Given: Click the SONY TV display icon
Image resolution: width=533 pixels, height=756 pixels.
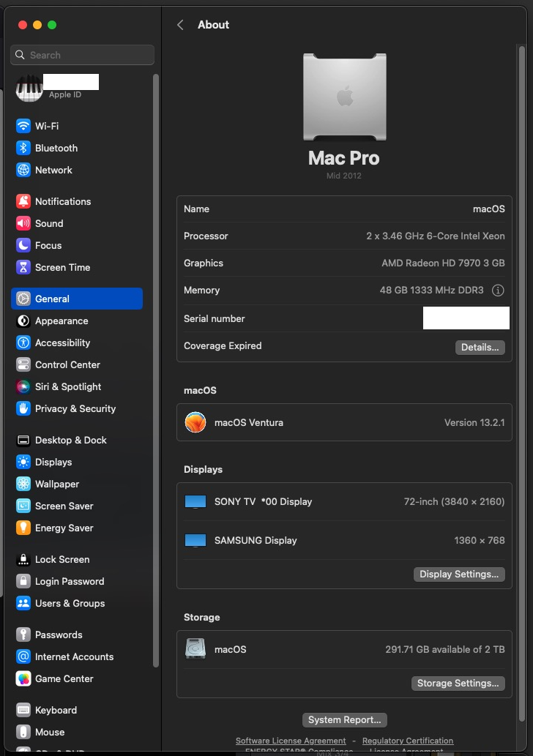Looking at the screenshot, I should 195,501.
